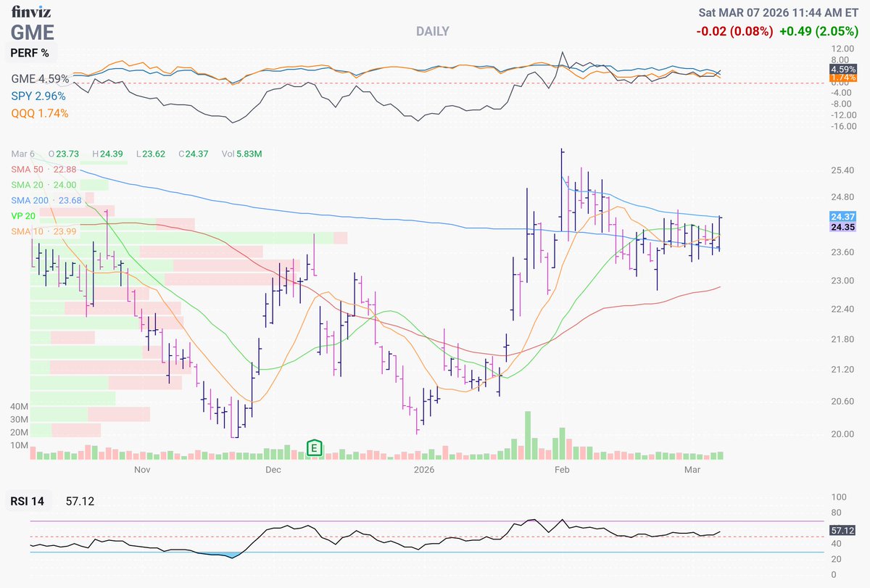870x588 pixels.
Task: Click the Dec label on time axis
Action: [x=273, y=471]
